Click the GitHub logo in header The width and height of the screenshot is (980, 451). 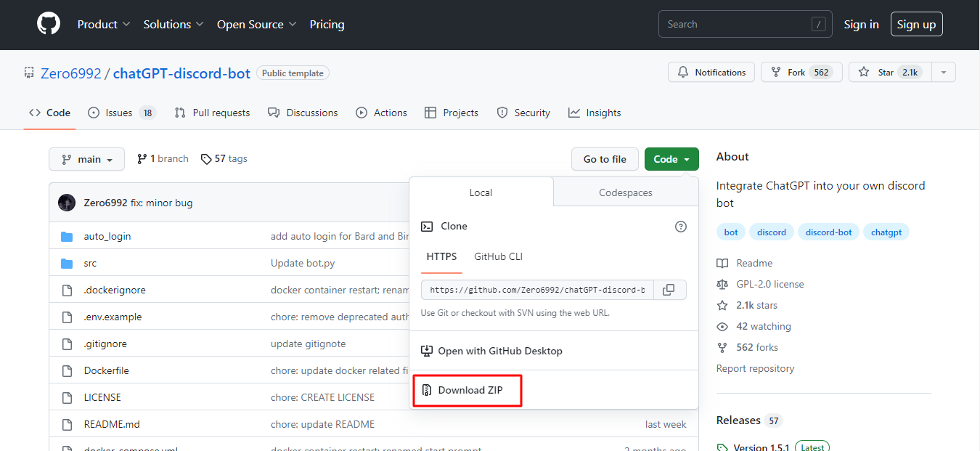coord(49,24)
